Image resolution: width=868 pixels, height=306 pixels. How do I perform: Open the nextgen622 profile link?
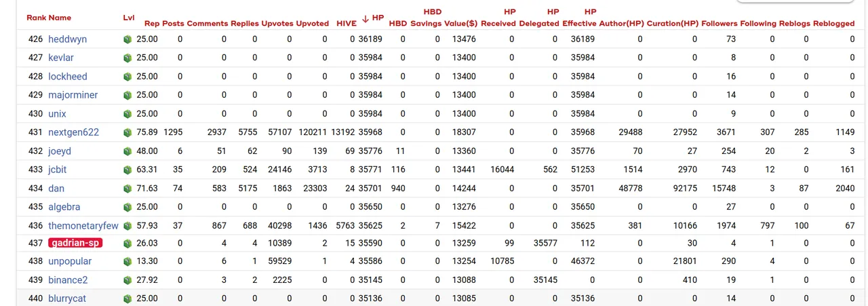(x=74, y=132)
